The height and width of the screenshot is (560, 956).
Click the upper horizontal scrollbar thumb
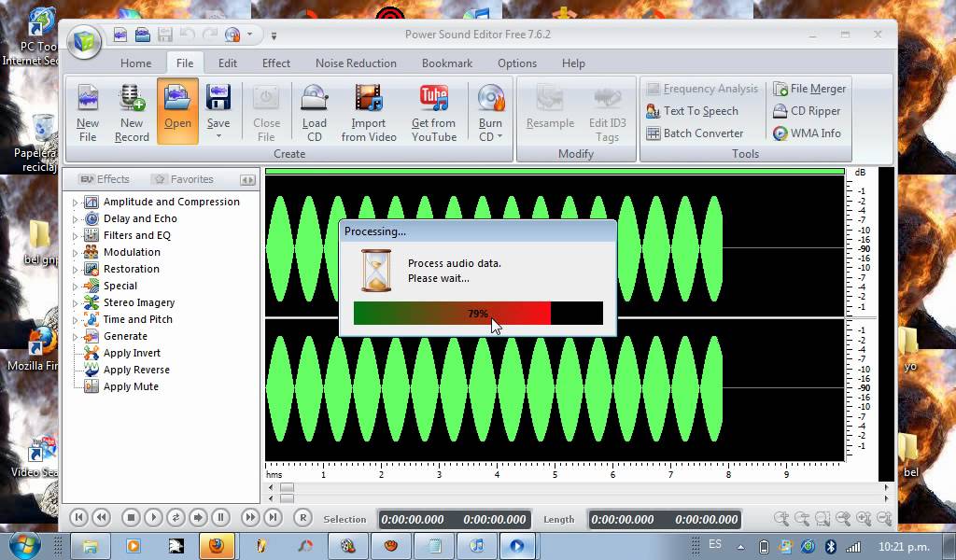pyautogui.click(x=287, y=487)
